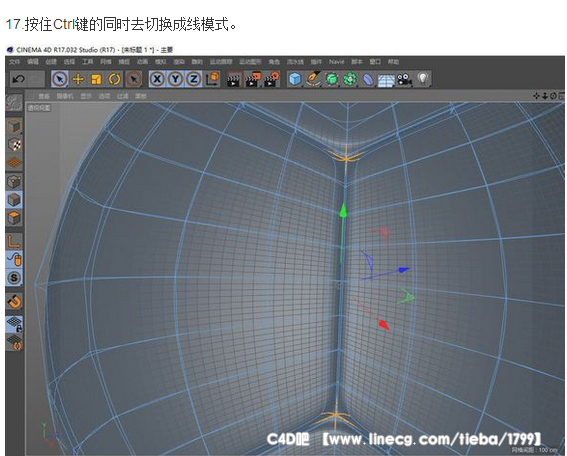The width and height of the screenshot is (567, 456).
Task: Select the Move tool
Action: pyautogui.click(x=78, y=79)
